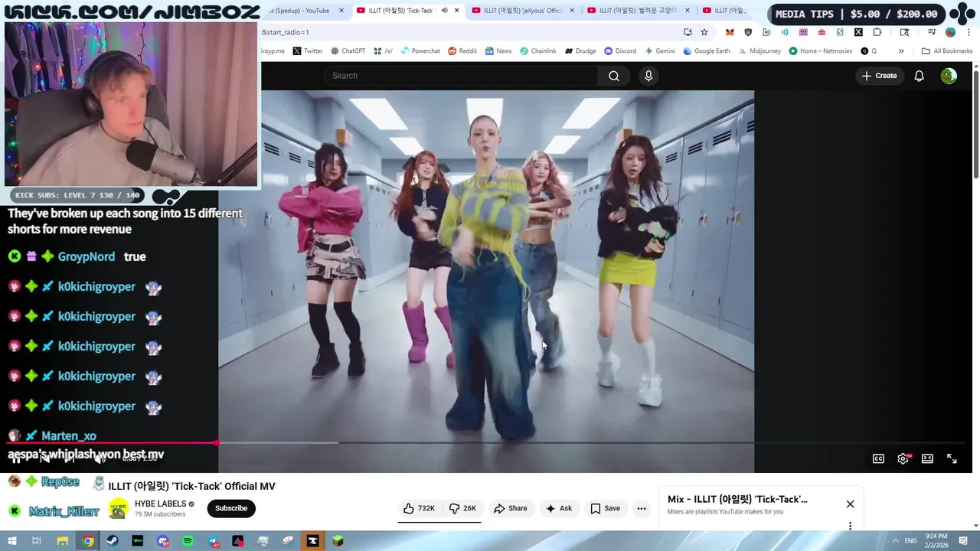Click the Ask AI button
The height and width of the screenshot is (551, 980).
pos(558,508)
